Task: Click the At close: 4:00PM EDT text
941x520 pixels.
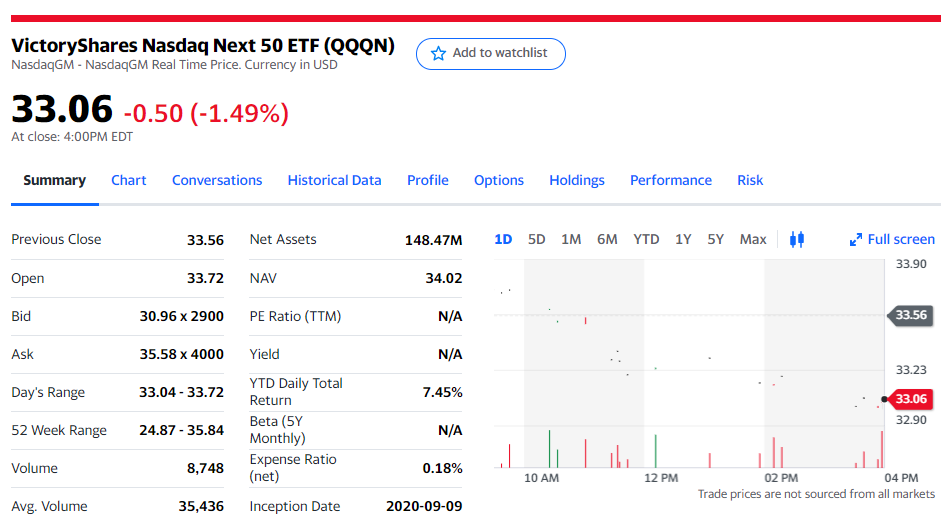Action: (x=72, y=137)
